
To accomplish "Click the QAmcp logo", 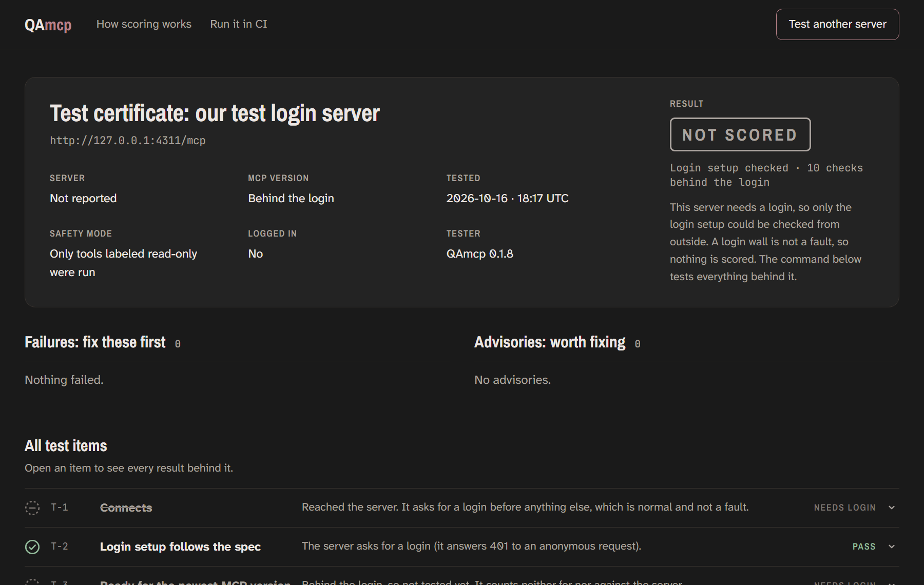I will (48, 25).
